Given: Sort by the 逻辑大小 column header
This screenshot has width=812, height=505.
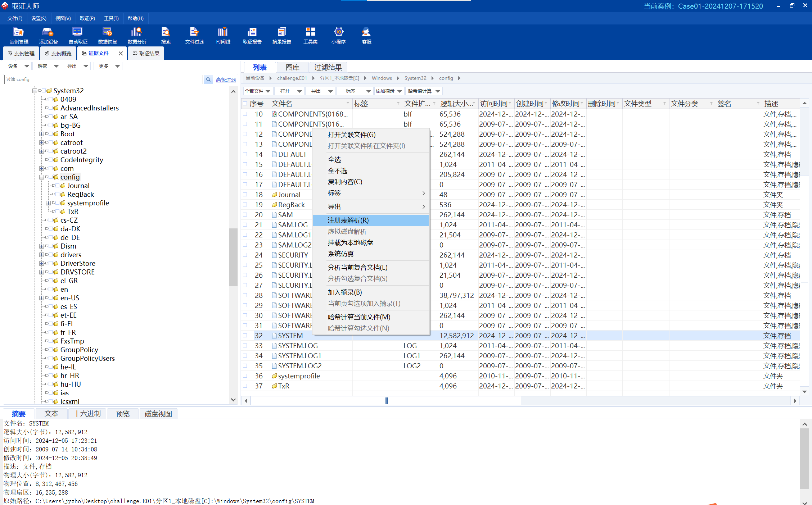Looking at the screenshot, I should [x=458, y=104].
